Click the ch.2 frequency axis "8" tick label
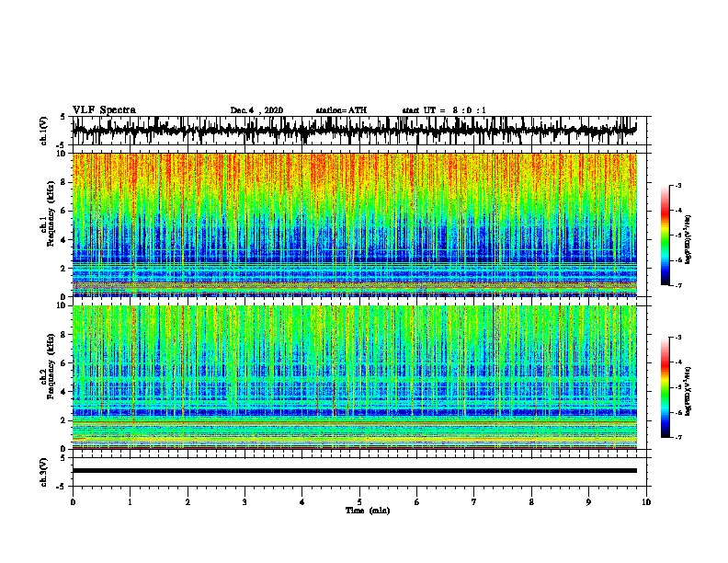 tap(64, 335)
